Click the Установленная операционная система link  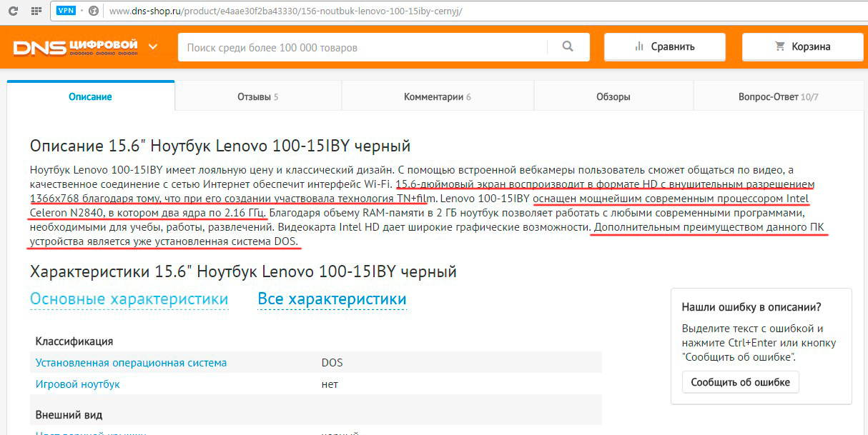(131, 363)
